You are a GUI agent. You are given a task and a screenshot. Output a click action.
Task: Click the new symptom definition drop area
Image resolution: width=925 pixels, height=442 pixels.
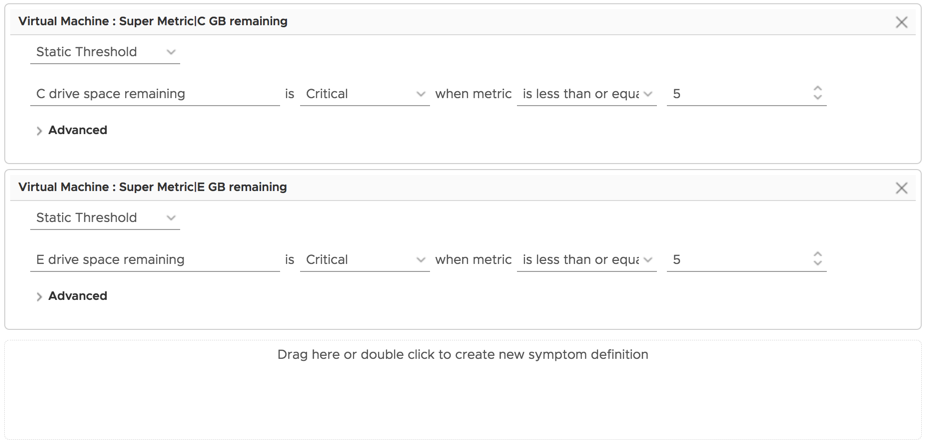coord(462,390)
